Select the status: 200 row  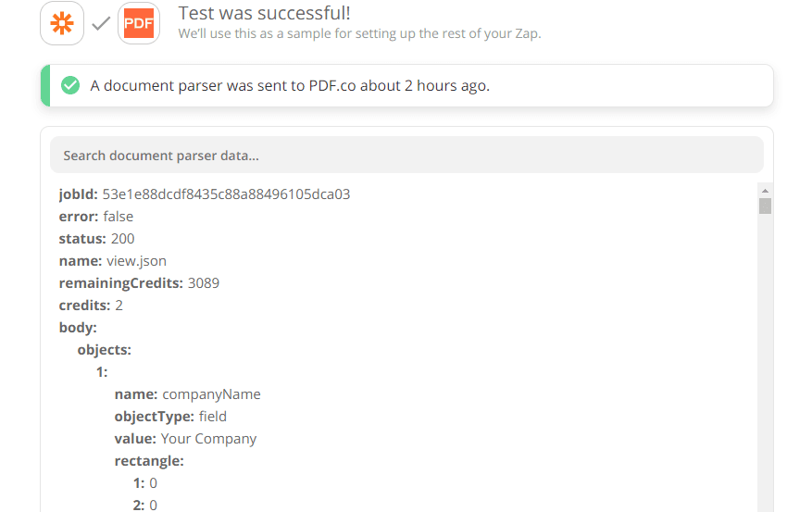pyautogui.click(x=97, y=239)
